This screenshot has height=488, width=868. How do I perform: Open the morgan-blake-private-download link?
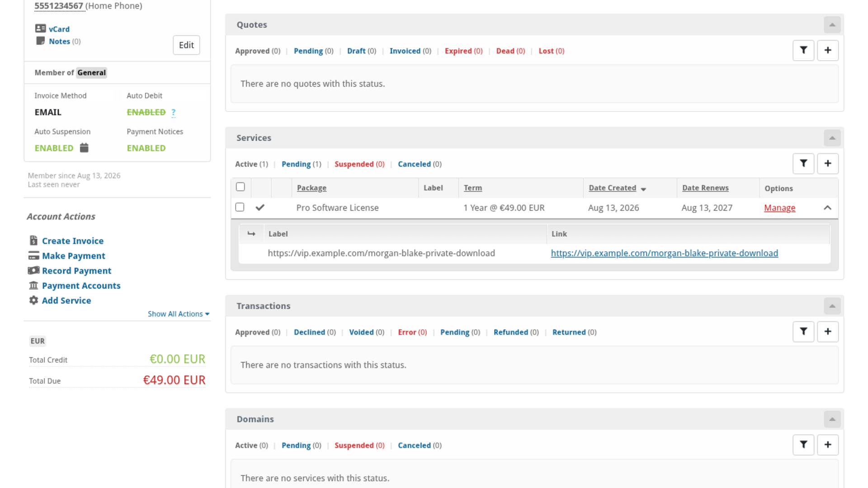664,253
